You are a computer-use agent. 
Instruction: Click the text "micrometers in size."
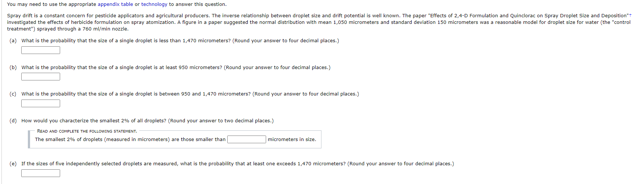(292, 140)
